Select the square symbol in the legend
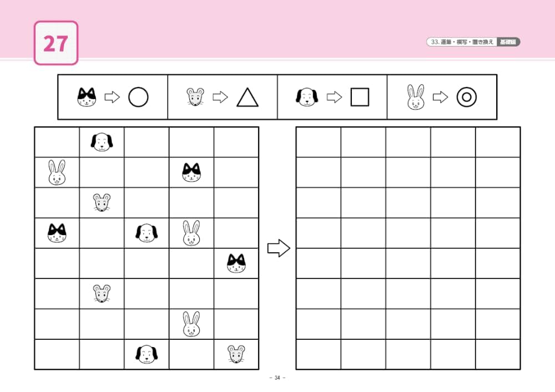 coord(360,97)
